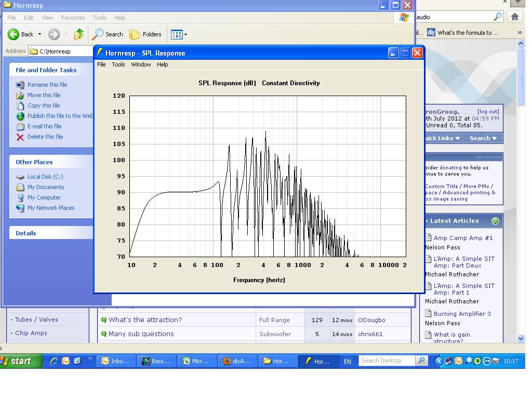
Task: Click the Search Desktop input field
Action: coord(387,361)
